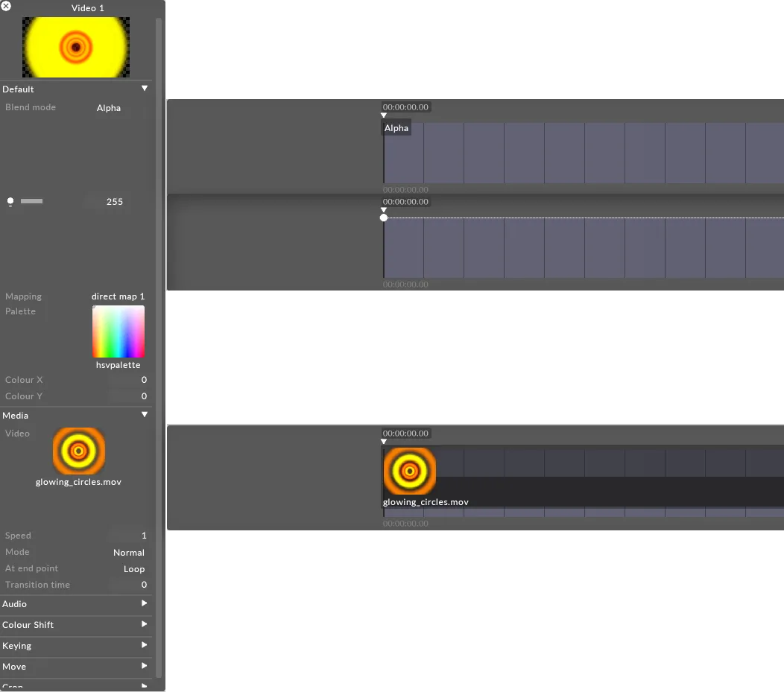Expand the Move section
Viewport: 784px width, 692px height.
pyautogui.click(x=143, y=667)
